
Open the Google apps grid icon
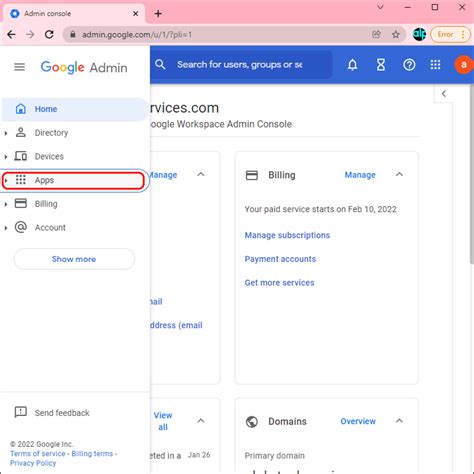pyautogui.click(x=435, y=65)
